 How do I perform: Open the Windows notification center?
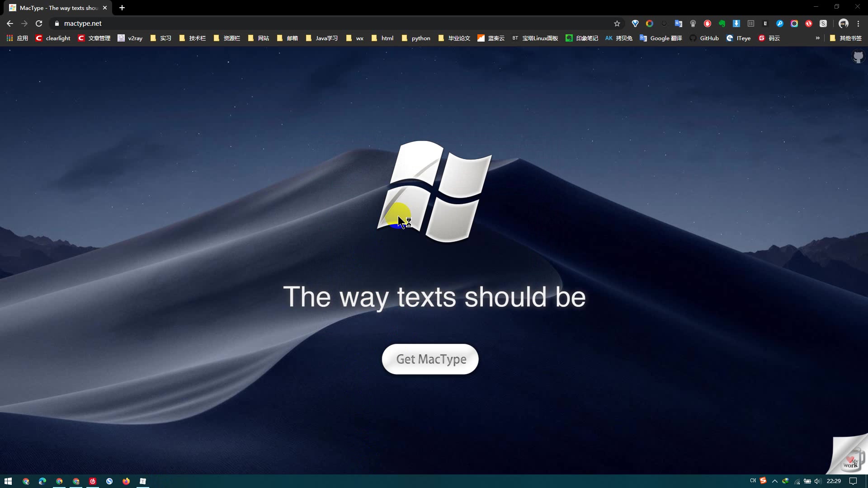pos(853,481)
